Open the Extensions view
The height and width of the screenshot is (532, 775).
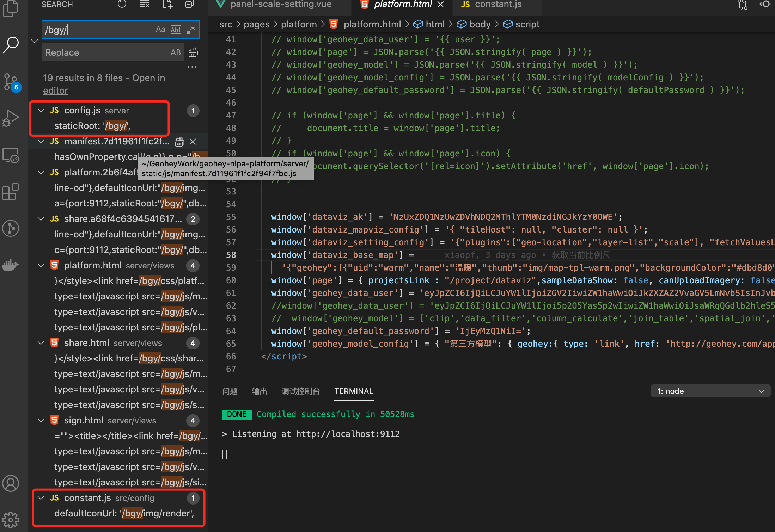click(x=11, y=192)
